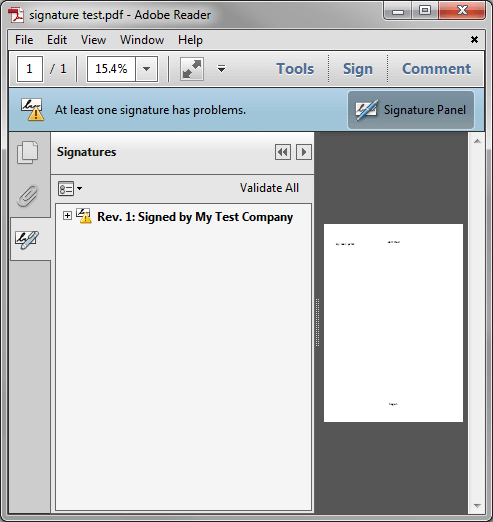Image resolution: width=493 pixels, height=522 pixels.
Task: Open the View menu
Action: point(93,40)
